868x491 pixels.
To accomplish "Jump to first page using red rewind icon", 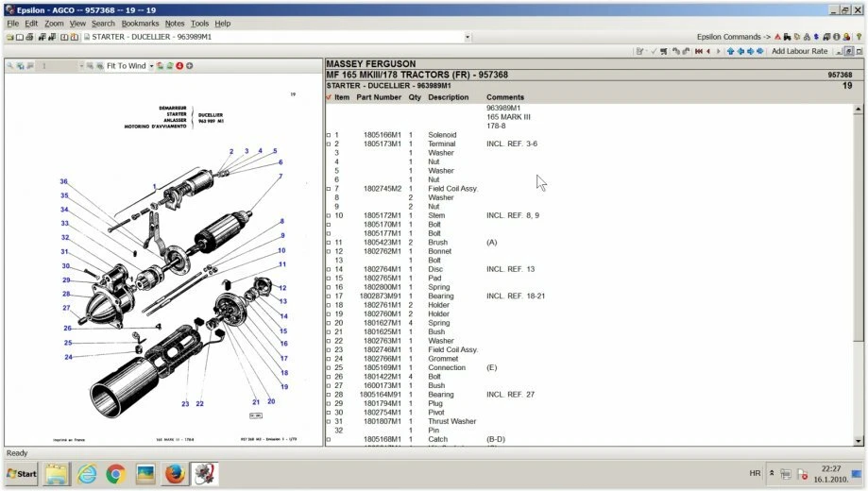I will click(699, 51).
